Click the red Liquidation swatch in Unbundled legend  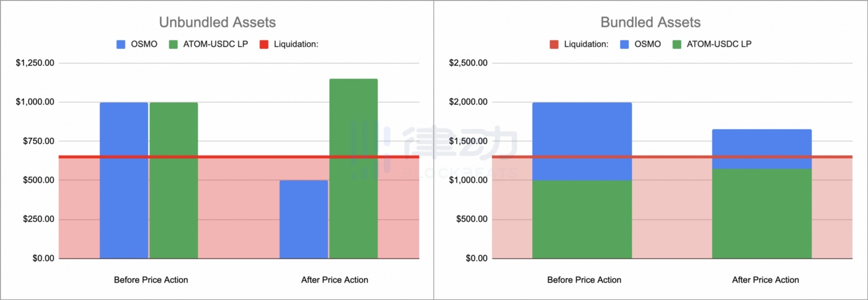click(263, 44)
